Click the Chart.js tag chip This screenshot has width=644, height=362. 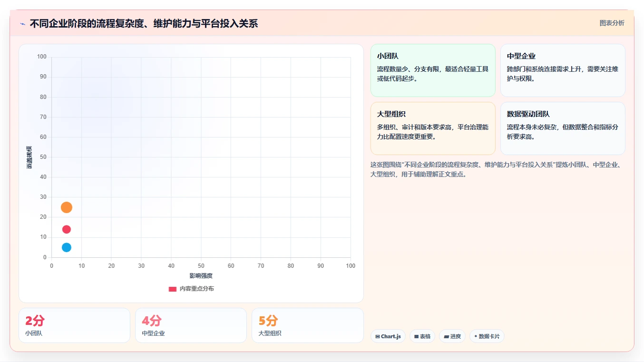coord(388,336)
